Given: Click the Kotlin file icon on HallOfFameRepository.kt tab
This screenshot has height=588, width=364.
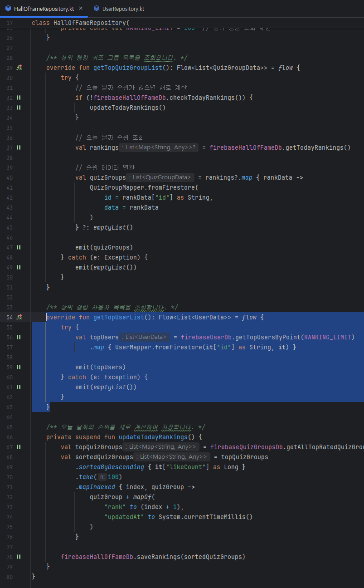Looking at the screenshot, I should click(8, 9).
